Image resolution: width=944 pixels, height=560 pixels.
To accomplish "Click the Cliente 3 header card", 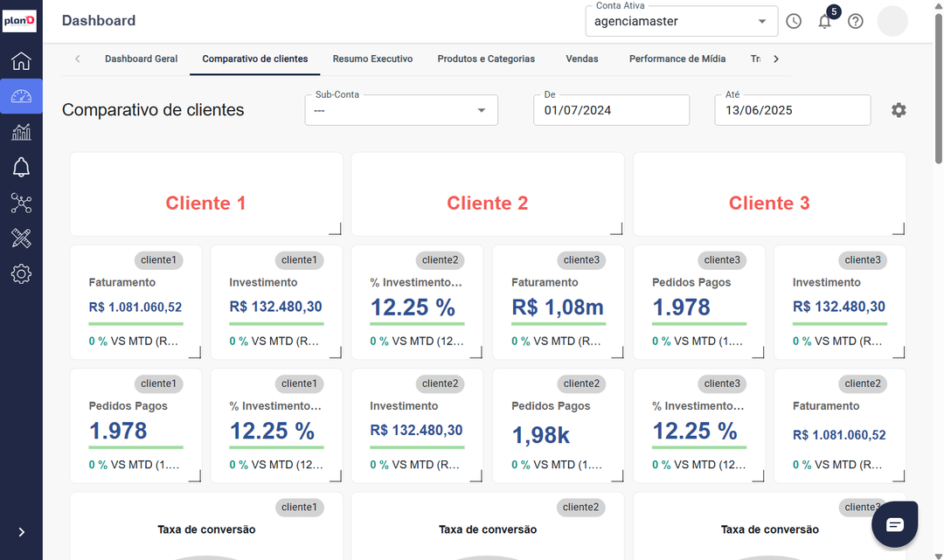I will 769,194.
